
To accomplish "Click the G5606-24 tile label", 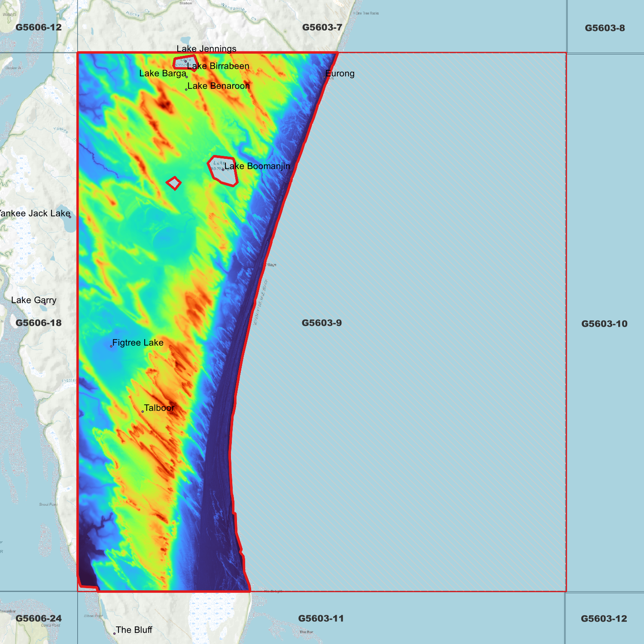I will [39, 618].
